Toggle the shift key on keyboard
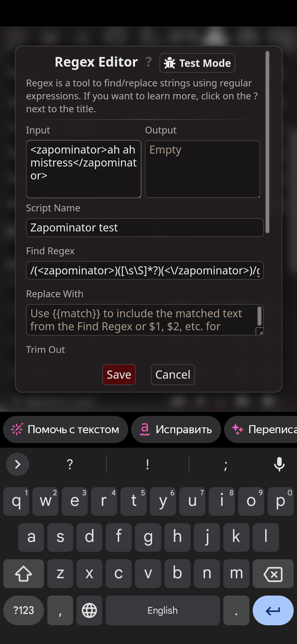The image size is (297, 644). (24, 574)
